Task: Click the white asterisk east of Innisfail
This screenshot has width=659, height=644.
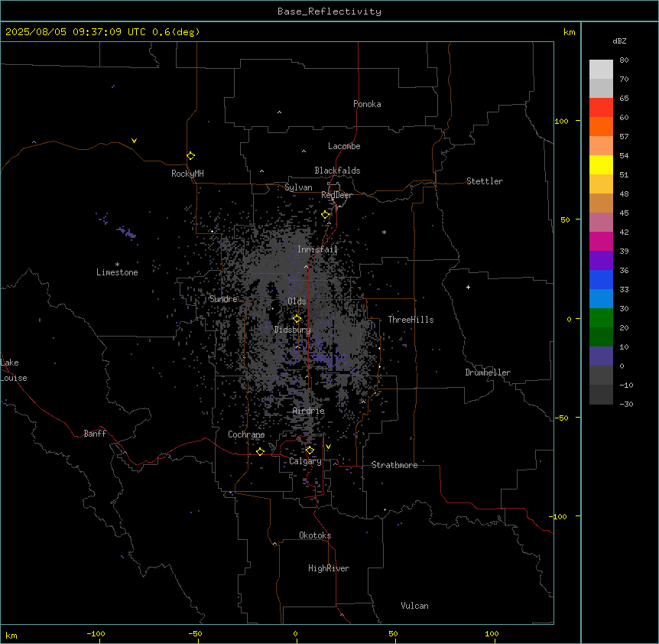Action: tap(384, 232)
